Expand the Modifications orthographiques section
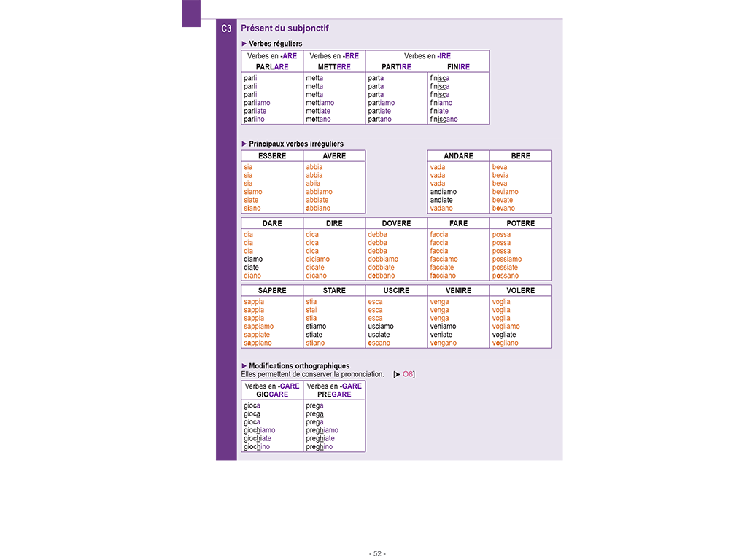 [299, 365]
